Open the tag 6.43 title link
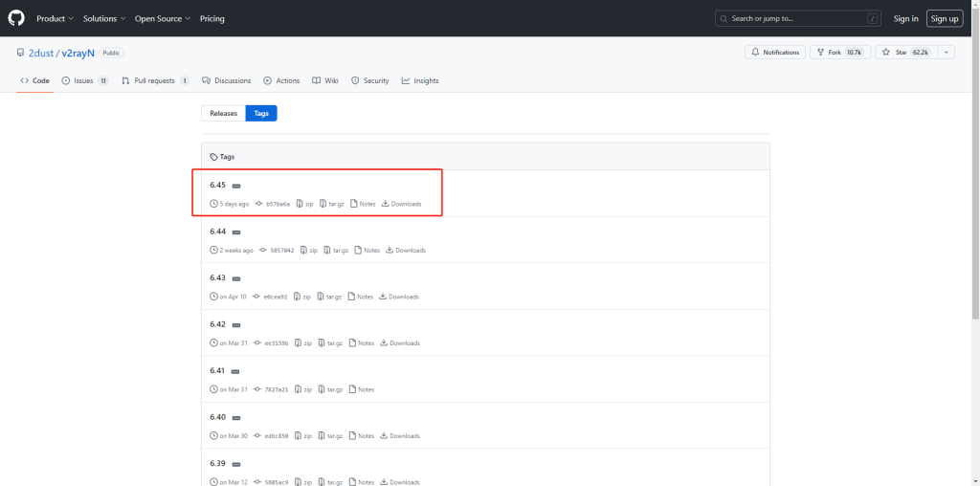 click(217, 277)
